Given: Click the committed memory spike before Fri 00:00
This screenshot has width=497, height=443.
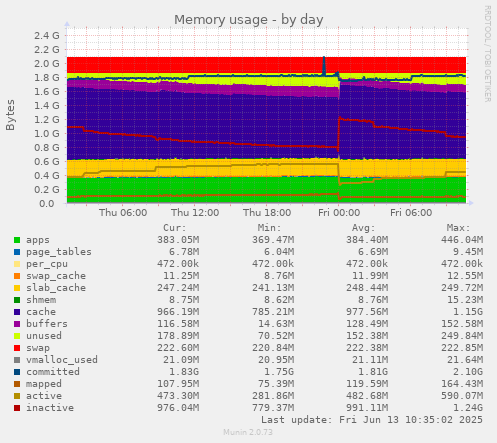Looking at the screenshot, I should tap(324, 65).
